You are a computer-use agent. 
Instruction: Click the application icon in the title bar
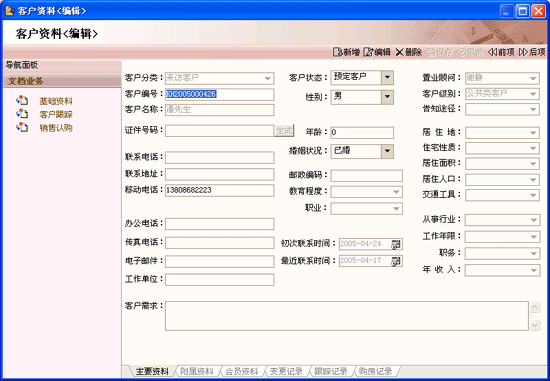click(x=9, y=11)
